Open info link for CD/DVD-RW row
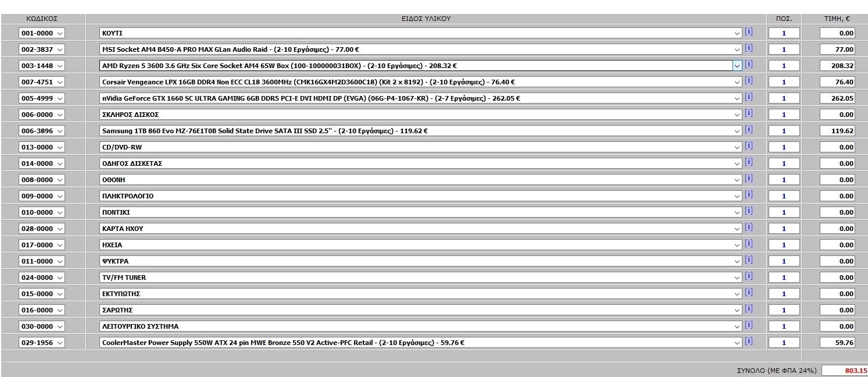The width and height of the screenshot is (868, 377). [x=749, y=146]
